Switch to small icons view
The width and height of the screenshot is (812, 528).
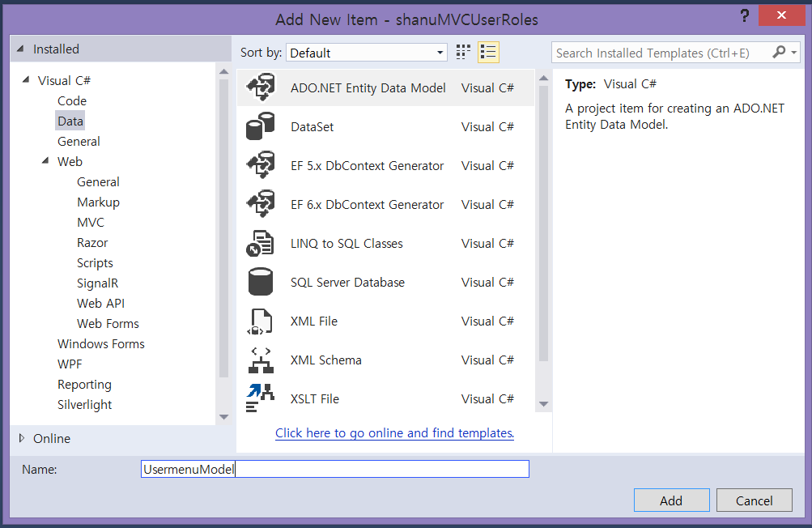(x=463, y=53)
